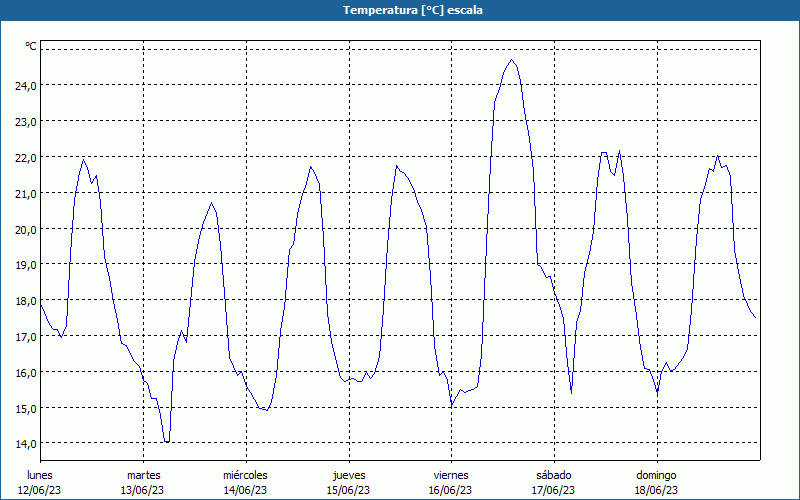Click the 18,0 axis value
The width and height of the screenshot is (800, 500).
point(26,301)
